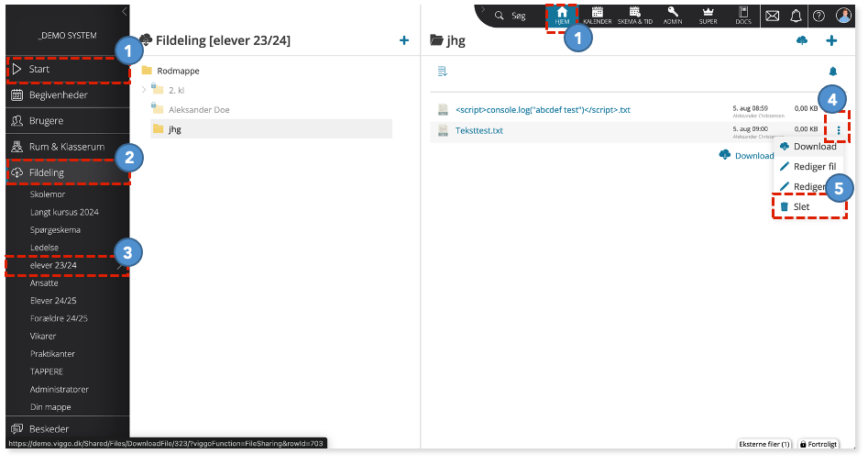Viewport: 868px width, 465px height.
Task: Click the cloud upload icon beside jhg
Action: (x=802, y=40)
